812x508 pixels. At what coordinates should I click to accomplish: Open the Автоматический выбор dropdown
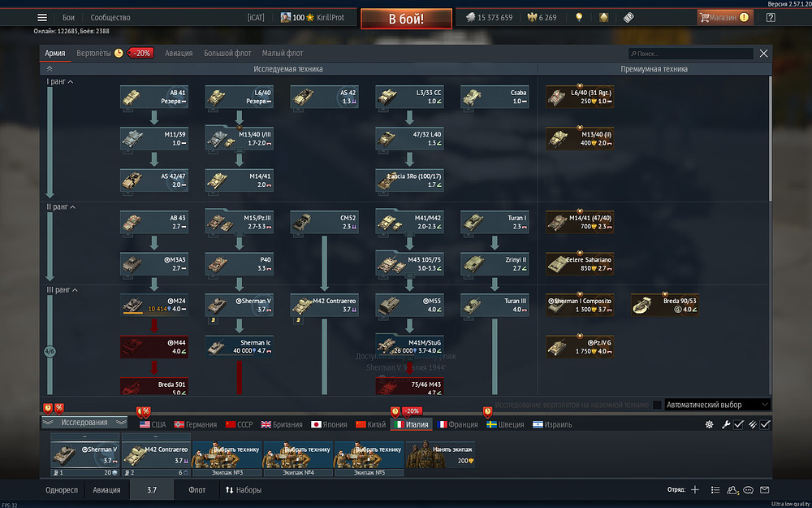[x=718, y=405]
